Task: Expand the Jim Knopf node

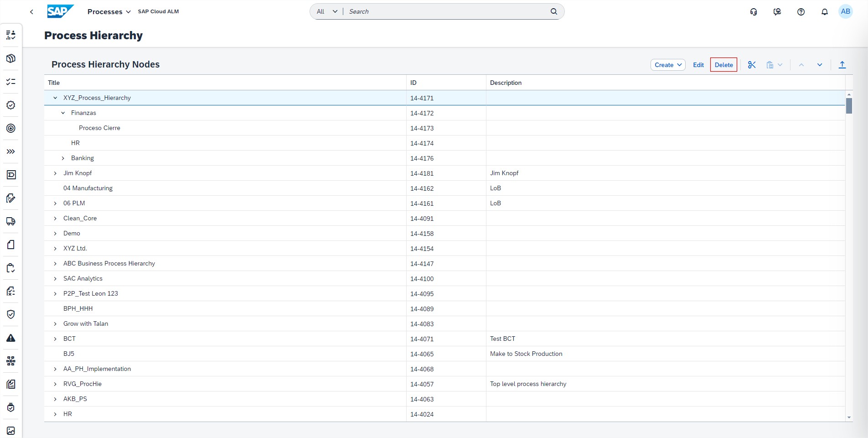Action: (x=55, y=173)
